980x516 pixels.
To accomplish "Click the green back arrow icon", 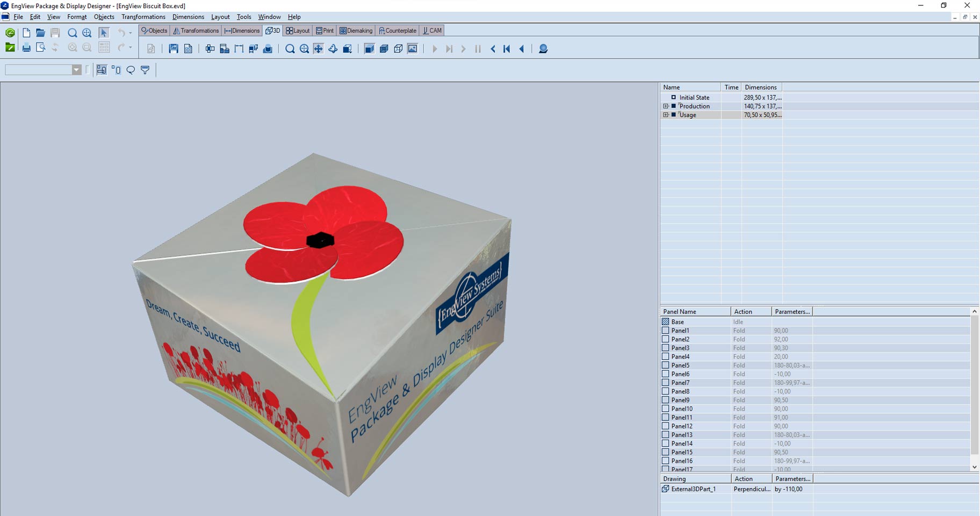I will tap(10, 33).
